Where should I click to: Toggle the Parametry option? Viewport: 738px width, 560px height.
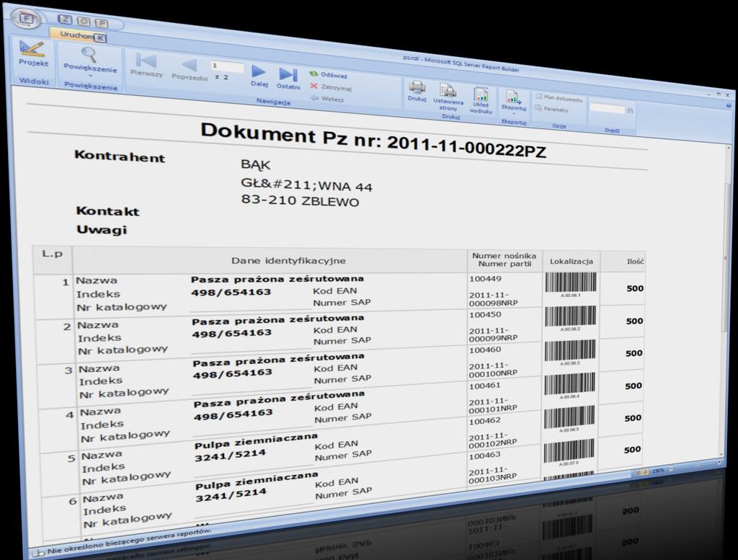click(x=552, y=109)
